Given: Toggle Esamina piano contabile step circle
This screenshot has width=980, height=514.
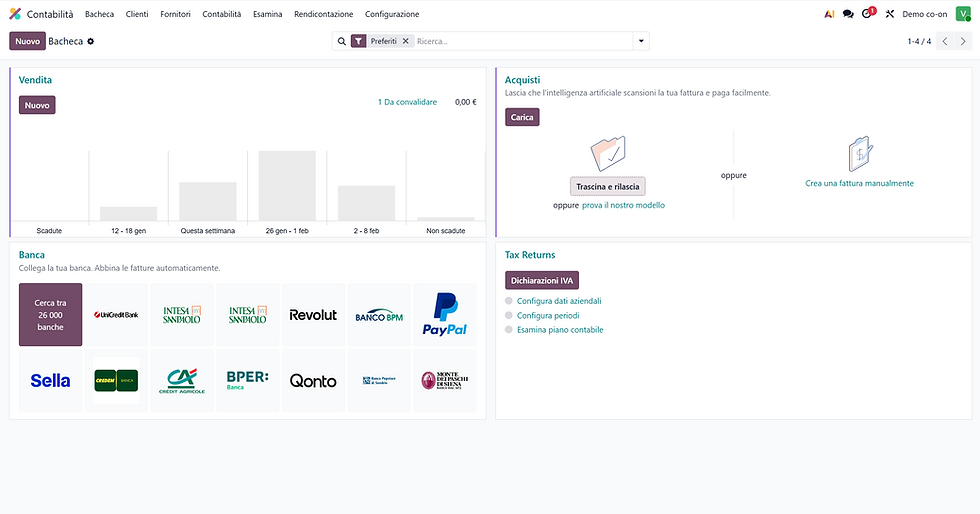Looking at the screenshot, I should (x=509, y=330).
